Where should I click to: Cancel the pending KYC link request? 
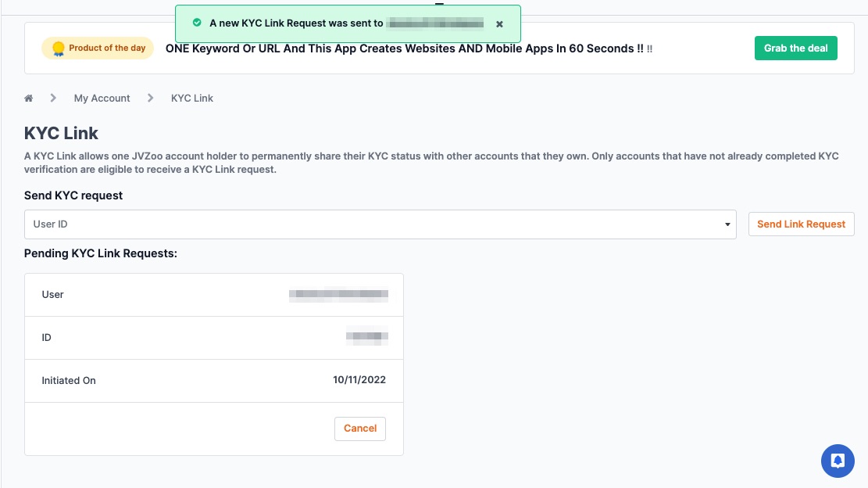pos(360,429)
